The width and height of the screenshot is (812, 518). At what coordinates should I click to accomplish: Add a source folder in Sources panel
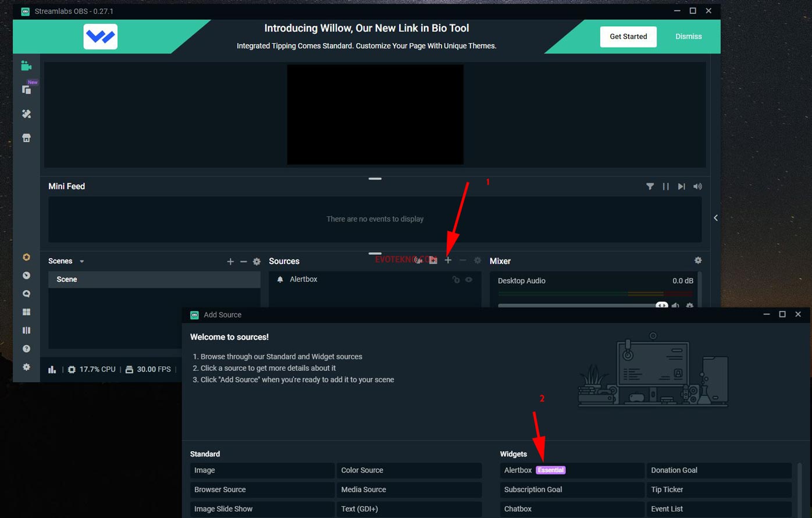click(x=433, y=260)
